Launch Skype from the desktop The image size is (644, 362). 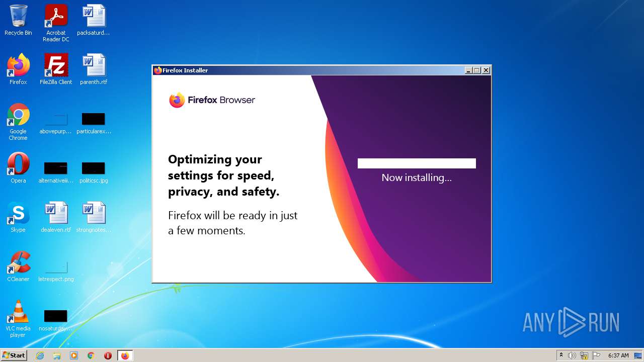[18, 217]
